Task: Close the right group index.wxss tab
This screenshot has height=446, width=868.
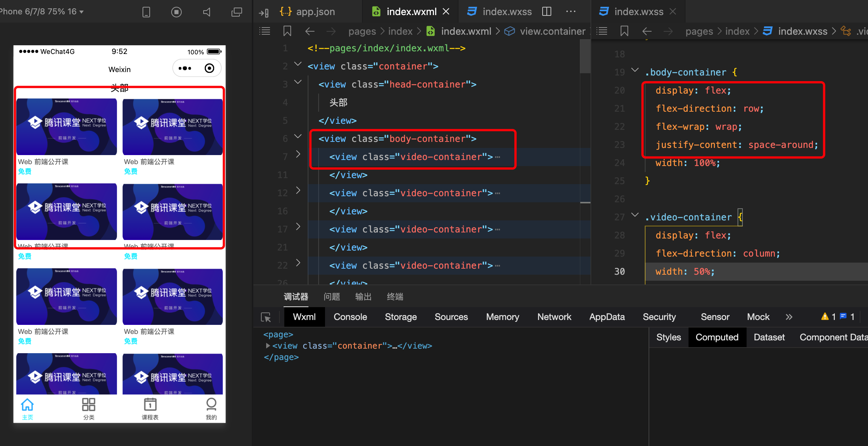Action: [x=673, y=12]
